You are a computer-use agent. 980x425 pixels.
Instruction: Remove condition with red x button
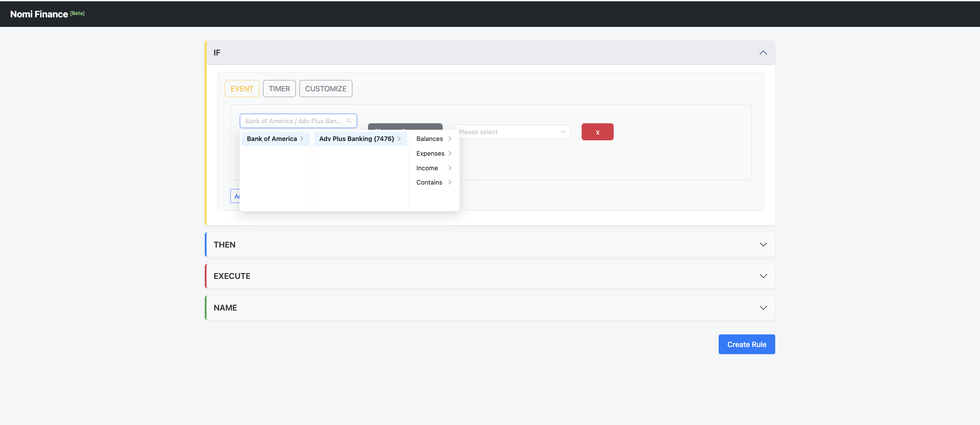click(x=597, y=132)
